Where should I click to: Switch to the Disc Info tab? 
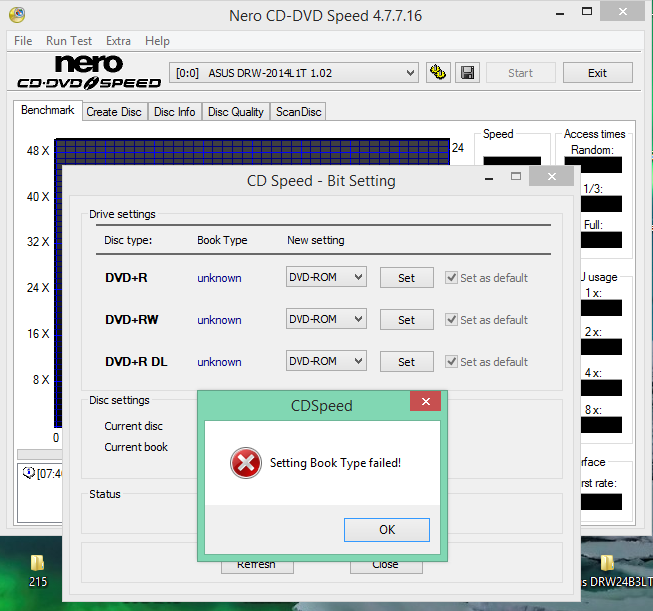click(x=174, y=112)
